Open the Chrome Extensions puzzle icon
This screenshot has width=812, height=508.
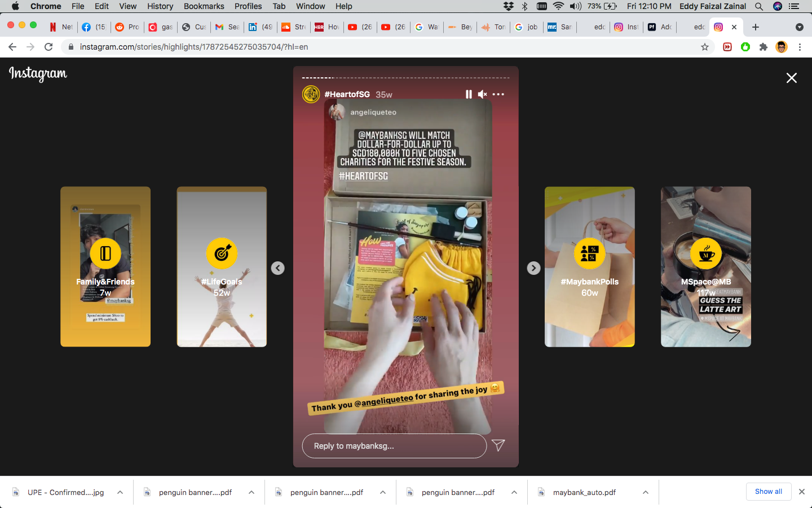(x=764, y=47)
